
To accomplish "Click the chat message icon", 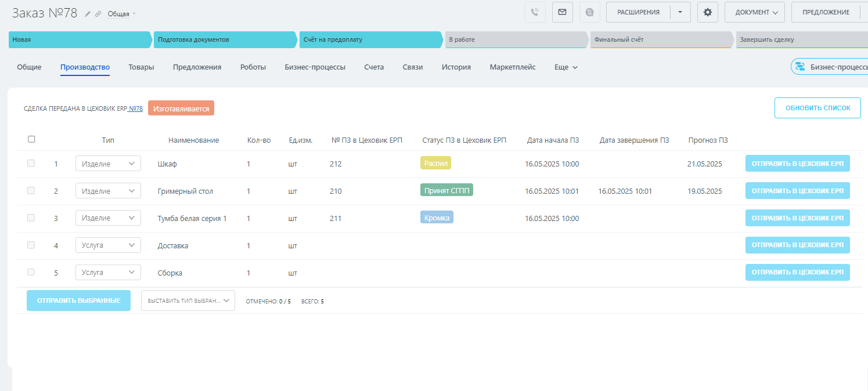I will 589,12.
